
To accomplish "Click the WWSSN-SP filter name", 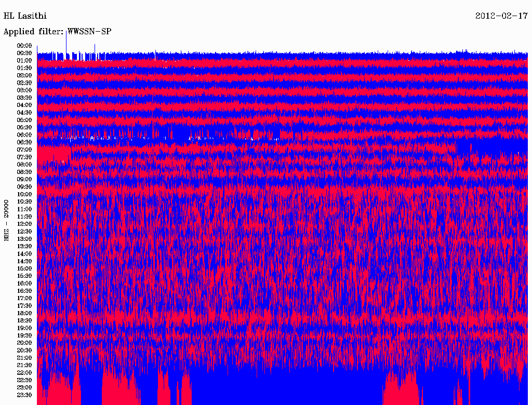I will click(89, 32).
